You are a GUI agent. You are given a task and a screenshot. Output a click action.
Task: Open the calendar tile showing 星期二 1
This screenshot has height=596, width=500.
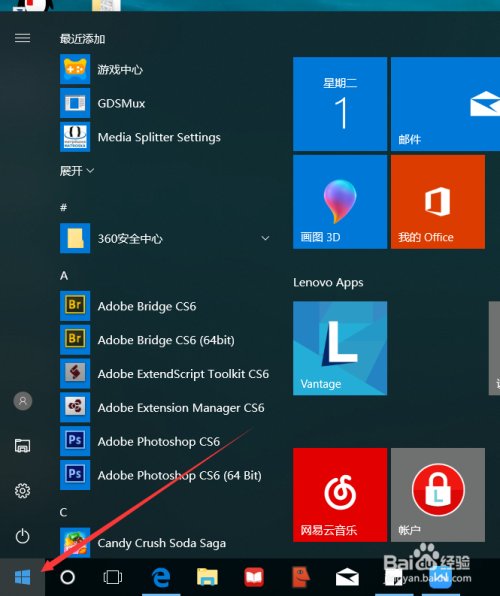tap(340, 104)
